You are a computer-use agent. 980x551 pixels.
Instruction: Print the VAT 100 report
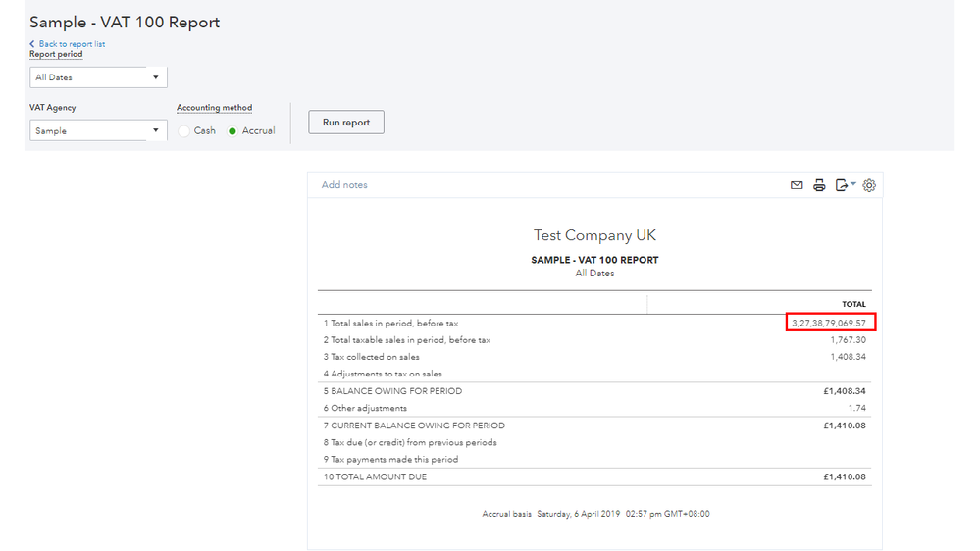click(819, 185)
